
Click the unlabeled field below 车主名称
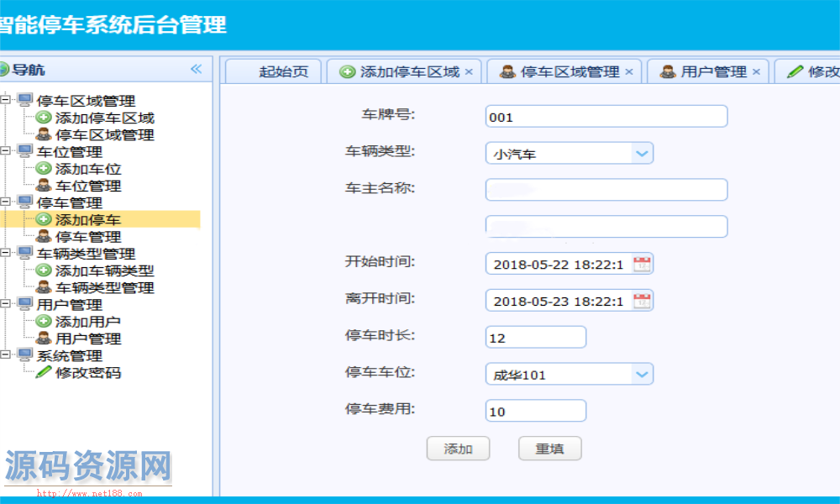point(606,227)
